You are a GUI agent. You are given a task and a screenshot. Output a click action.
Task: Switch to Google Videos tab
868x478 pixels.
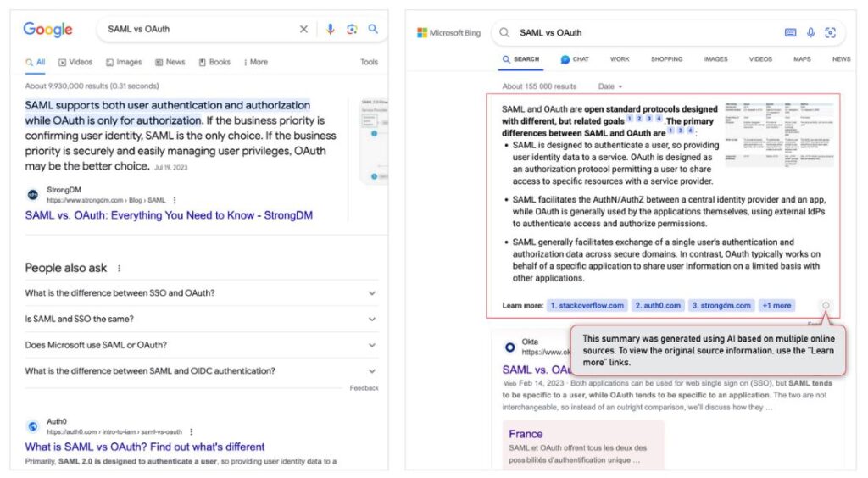(x=75, y=62)
